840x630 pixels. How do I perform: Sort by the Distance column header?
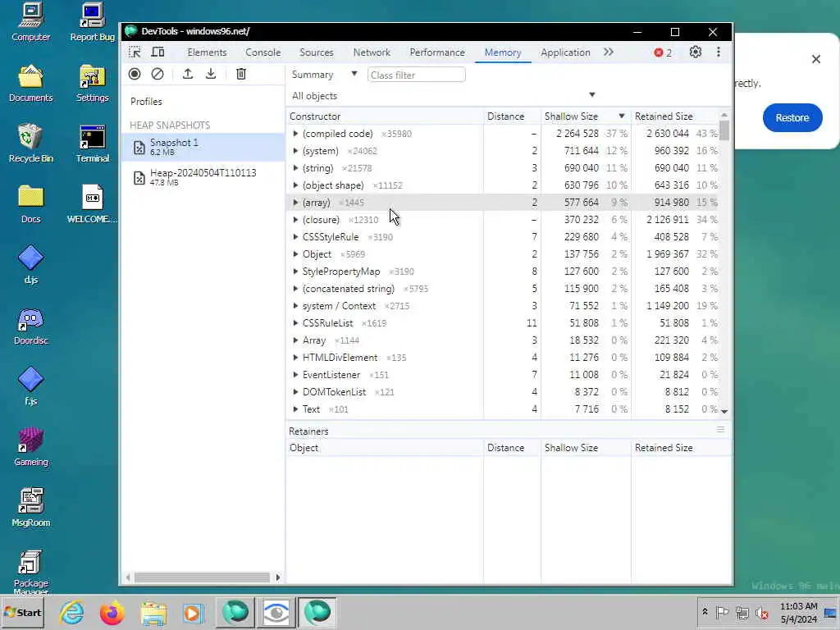click(x=512, y=116)
